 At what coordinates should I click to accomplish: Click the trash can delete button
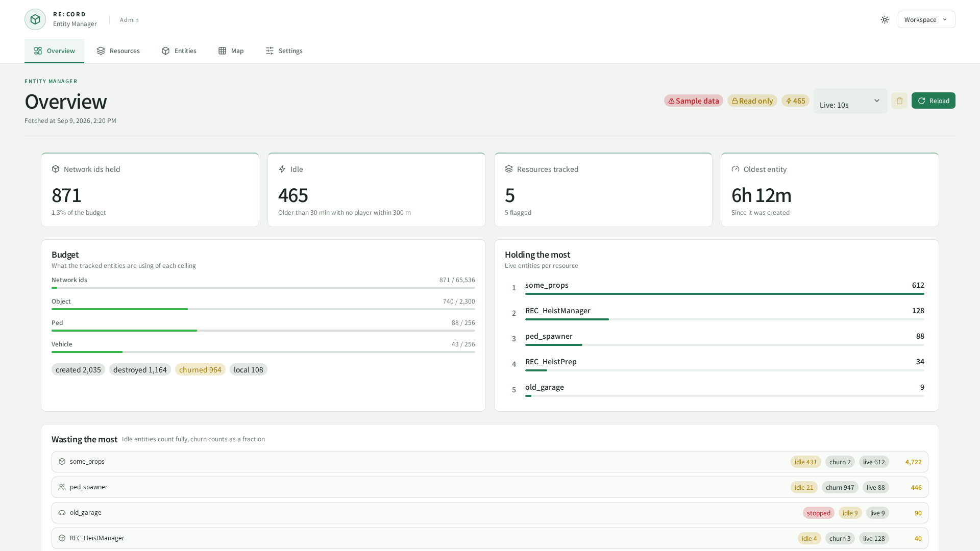click(x=899, y=101)
